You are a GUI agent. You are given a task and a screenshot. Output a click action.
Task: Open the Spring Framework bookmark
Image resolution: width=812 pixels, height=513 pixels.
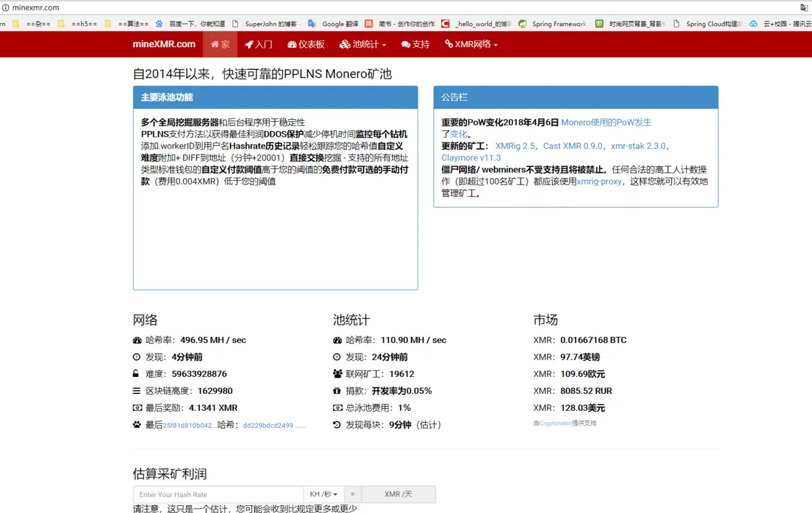click(552, 24)
